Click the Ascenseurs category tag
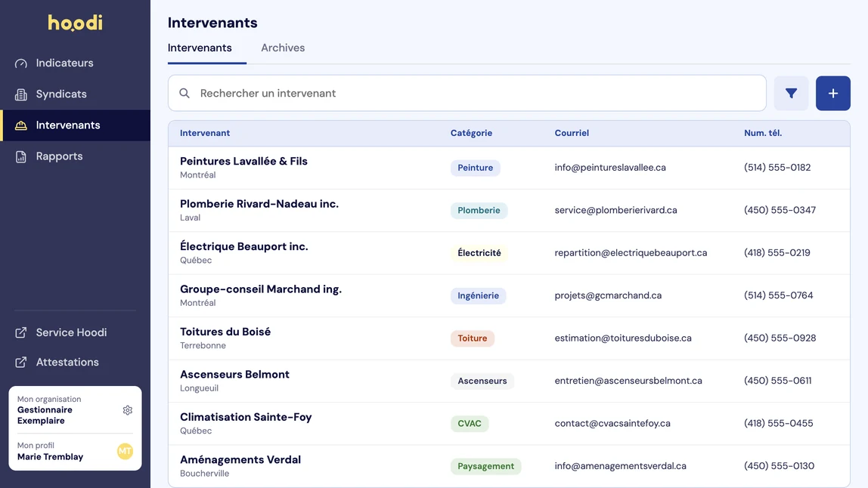Viewport: 868px width, 488px height. [482, 381]
